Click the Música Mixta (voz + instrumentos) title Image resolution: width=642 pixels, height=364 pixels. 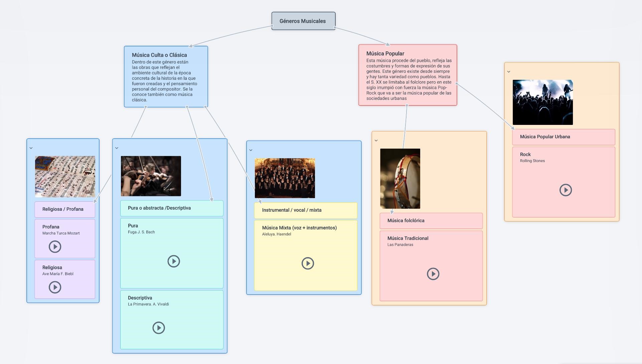[x=299, y=228]
